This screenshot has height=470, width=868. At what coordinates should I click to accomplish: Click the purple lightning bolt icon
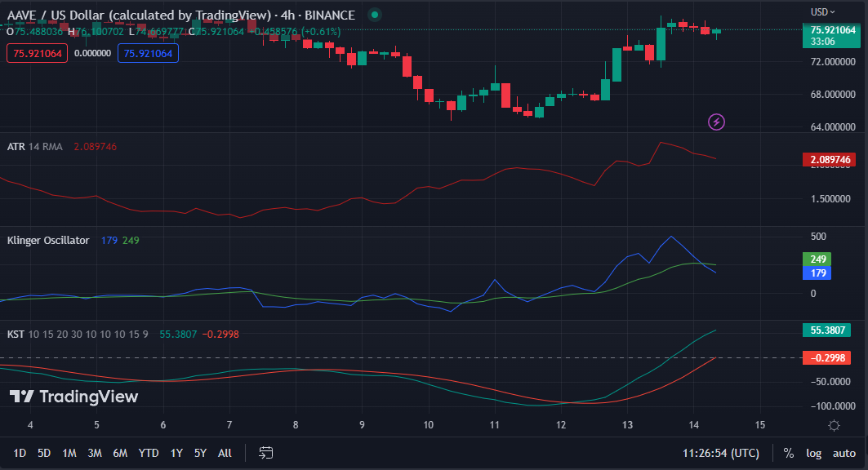tap(716, 122)
